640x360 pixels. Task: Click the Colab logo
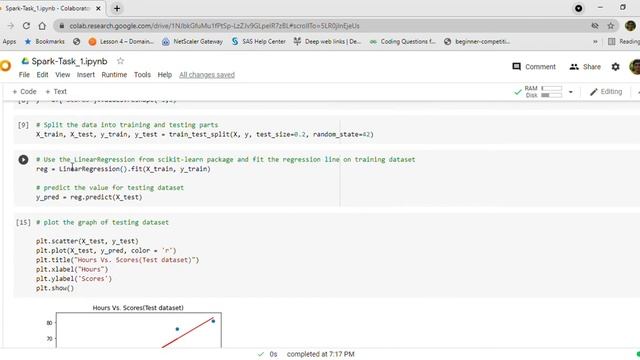click(x=6, y=66)
